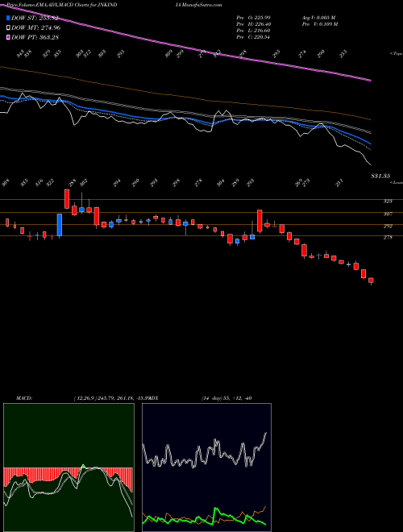This screenshot has height=532, width=403.
Task: Select the Pre C: 220.54 value
Action: [x=253, y=37]
